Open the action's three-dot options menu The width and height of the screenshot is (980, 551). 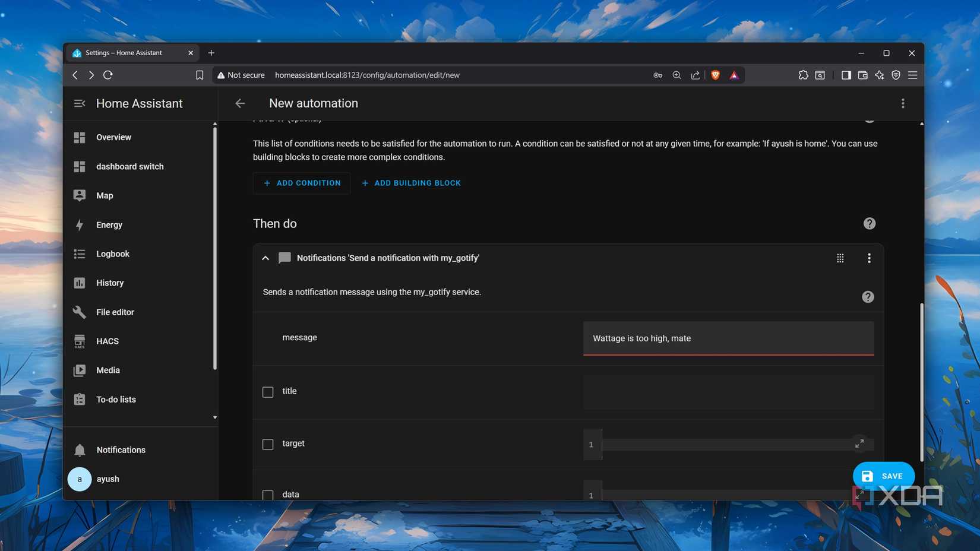[869, 258]
